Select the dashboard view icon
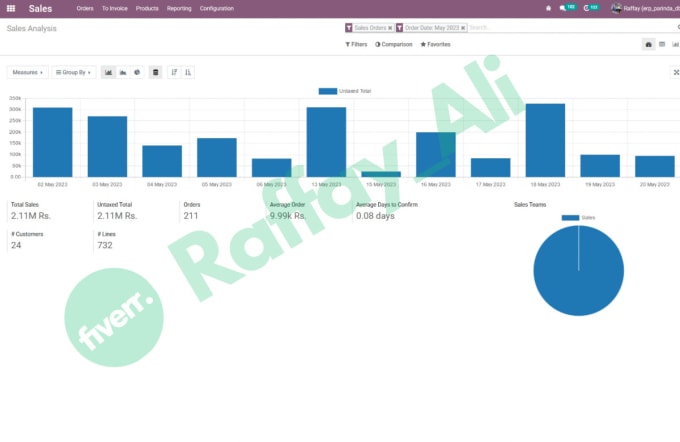 (648, 44)
